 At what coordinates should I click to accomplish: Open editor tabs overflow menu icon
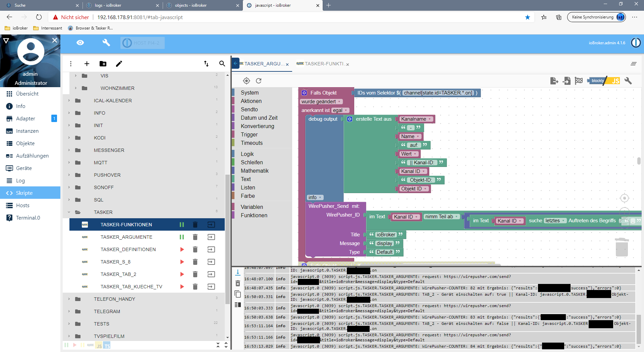[x=634, y=64]
